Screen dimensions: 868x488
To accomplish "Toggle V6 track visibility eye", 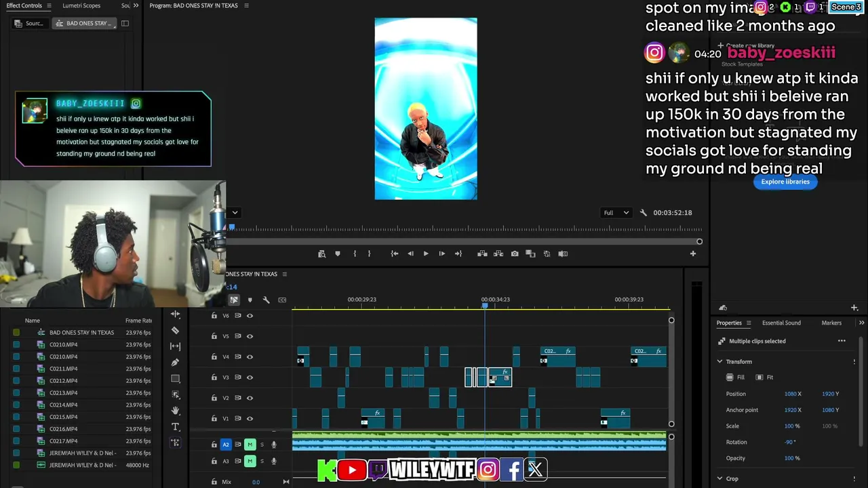I will 250,316.
